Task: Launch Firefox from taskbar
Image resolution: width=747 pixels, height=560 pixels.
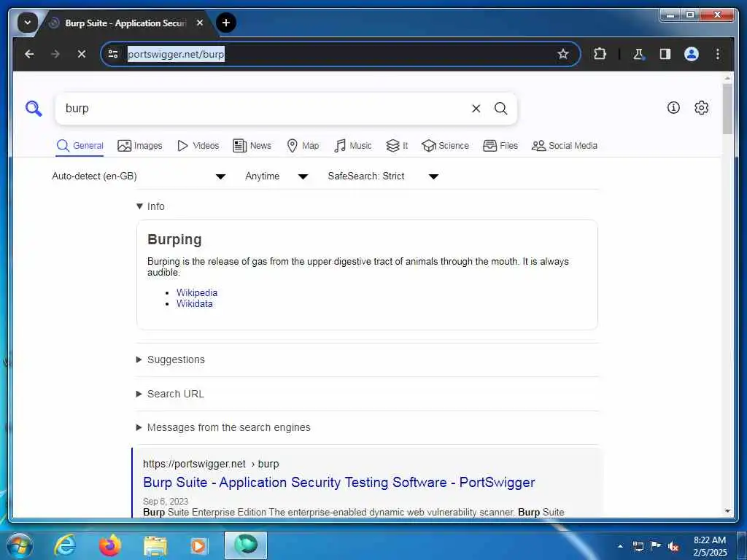Action: click(109, 545)
